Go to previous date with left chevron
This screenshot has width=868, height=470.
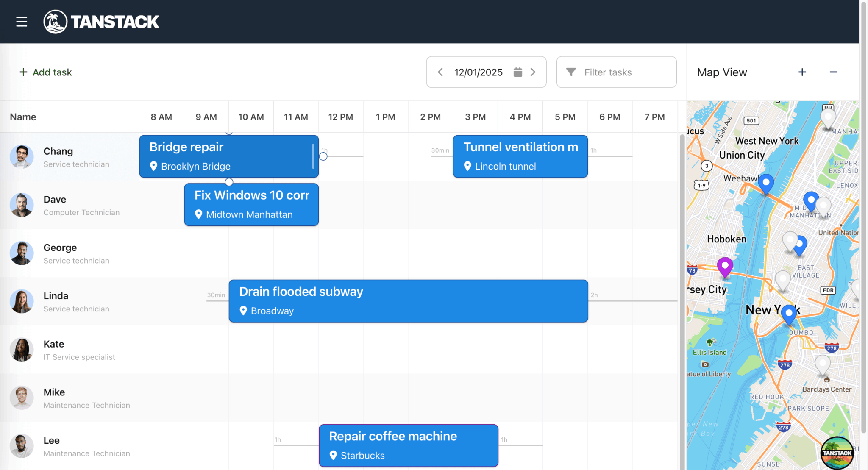440,72
